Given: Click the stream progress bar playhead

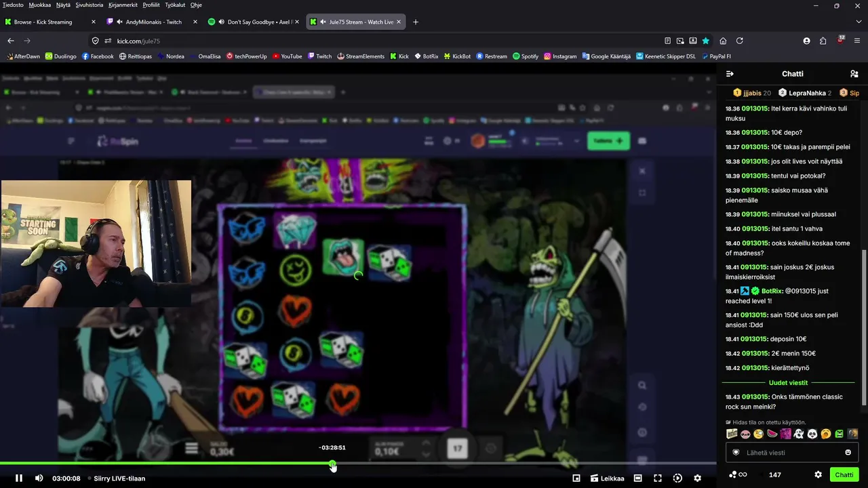Looking at the screenshot, I should [332, 464].
